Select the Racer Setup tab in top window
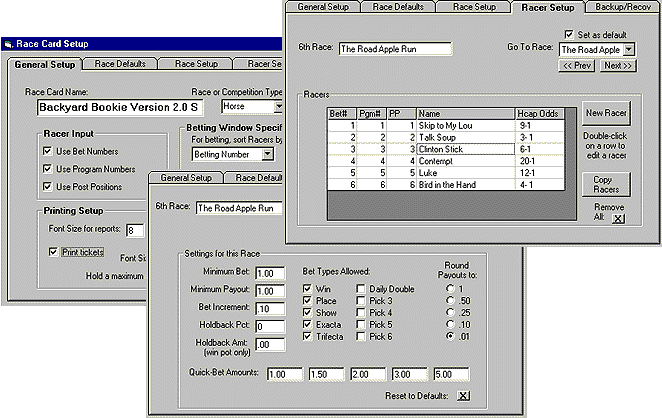The width and height of the screenshot is (662, 418). [x=548, y=7]
